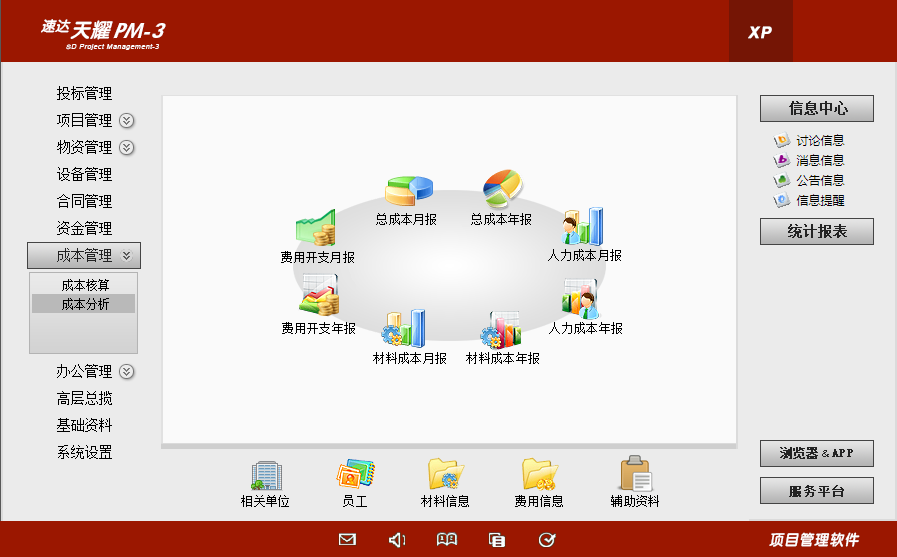
Task: Open the 人力成本月报 report icon
Action: tap(584, 228)
